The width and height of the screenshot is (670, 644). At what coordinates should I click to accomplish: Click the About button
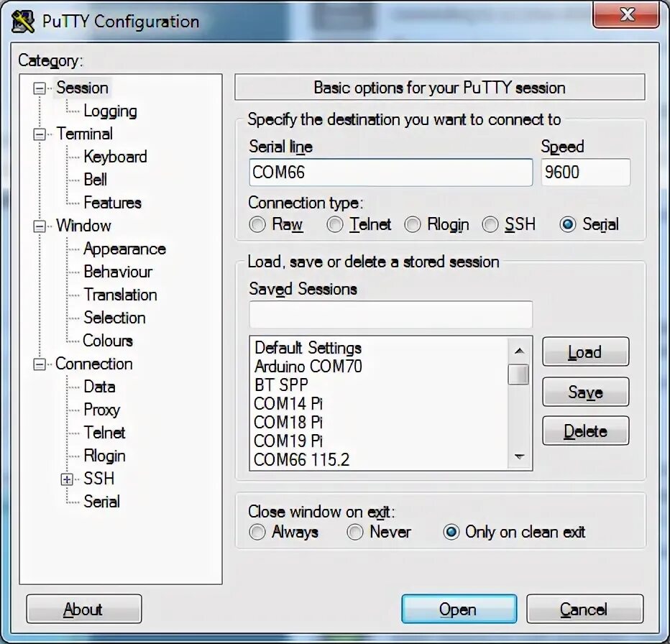click(83, 609)
